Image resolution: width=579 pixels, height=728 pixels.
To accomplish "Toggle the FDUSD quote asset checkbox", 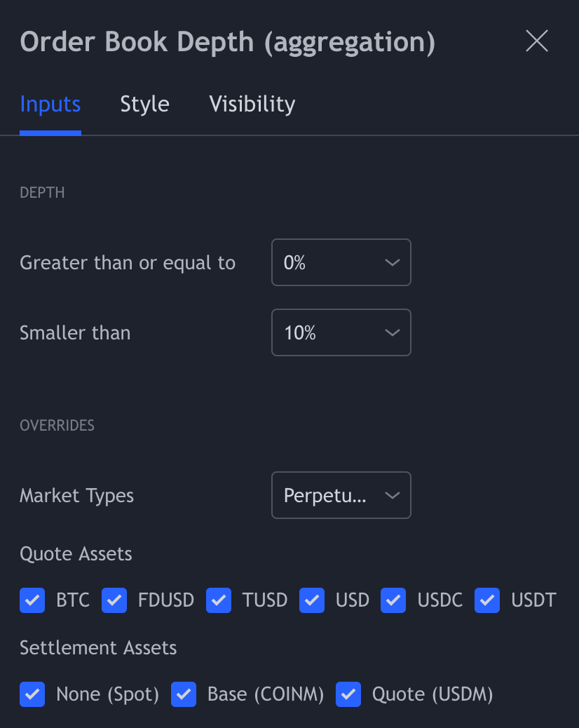I will [x=114, y=601].
